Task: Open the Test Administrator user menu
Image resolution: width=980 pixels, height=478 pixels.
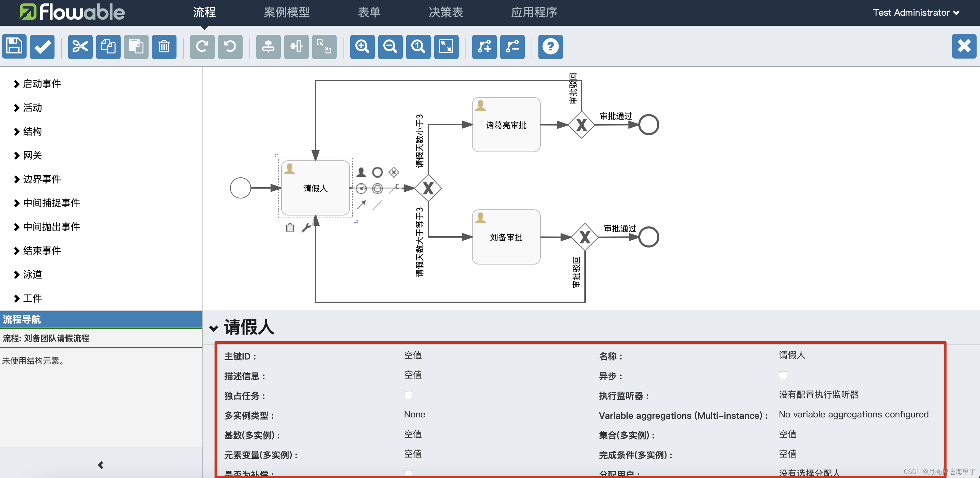Action: [916, 13]
